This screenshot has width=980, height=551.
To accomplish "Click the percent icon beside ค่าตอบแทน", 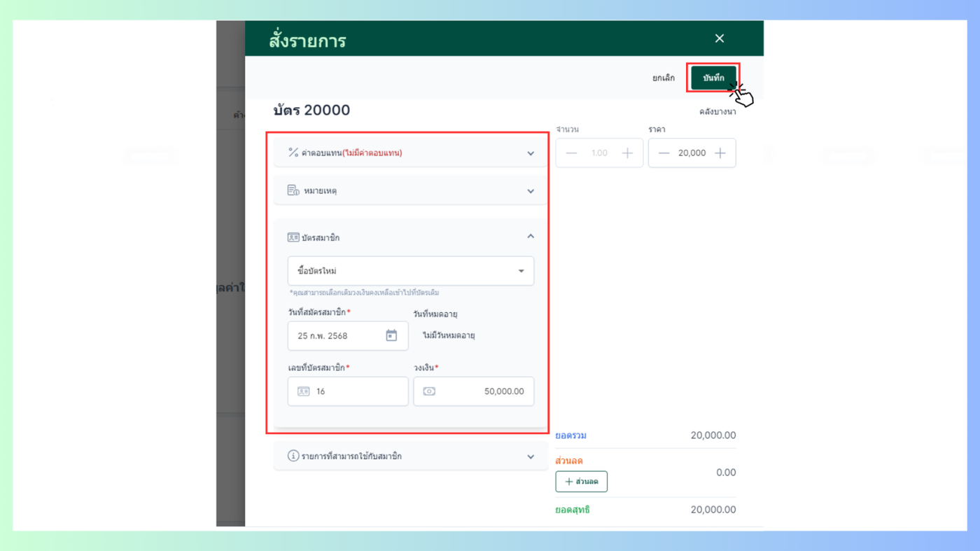I will 293,152.
